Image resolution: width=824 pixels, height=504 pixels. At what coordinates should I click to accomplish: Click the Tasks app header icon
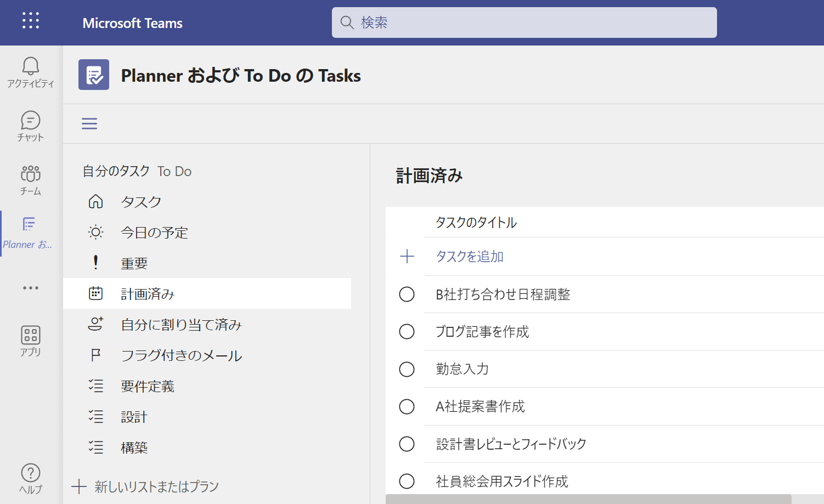point(93,74)
